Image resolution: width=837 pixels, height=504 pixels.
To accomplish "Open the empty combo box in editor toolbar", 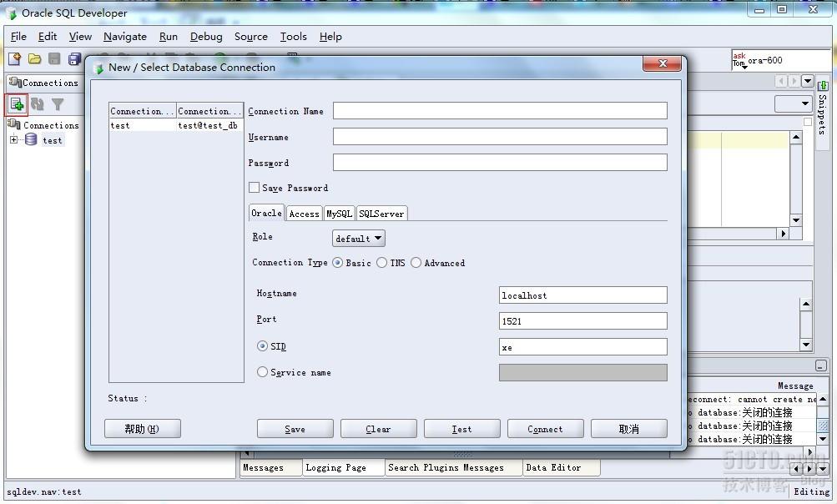I will tap(794, 103).
